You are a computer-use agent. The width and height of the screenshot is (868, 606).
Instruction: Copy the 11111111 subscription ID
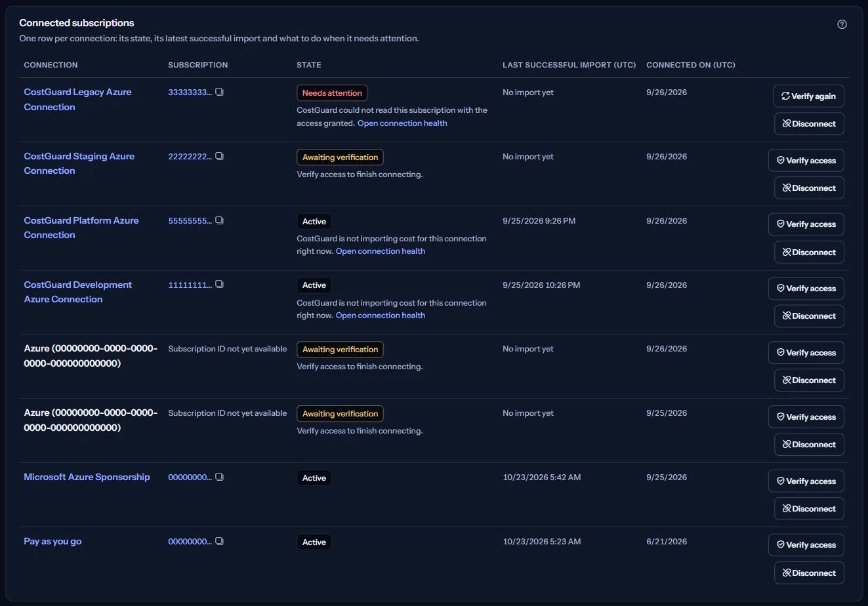[x=219, y=285]
